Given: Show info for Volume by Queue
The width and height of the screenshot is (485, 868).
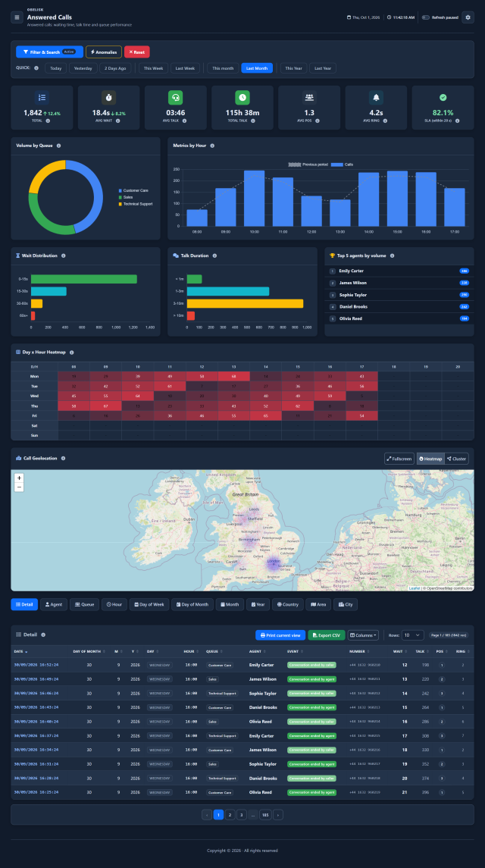Looking at the screenshot, I should click(x=58, y=146).
